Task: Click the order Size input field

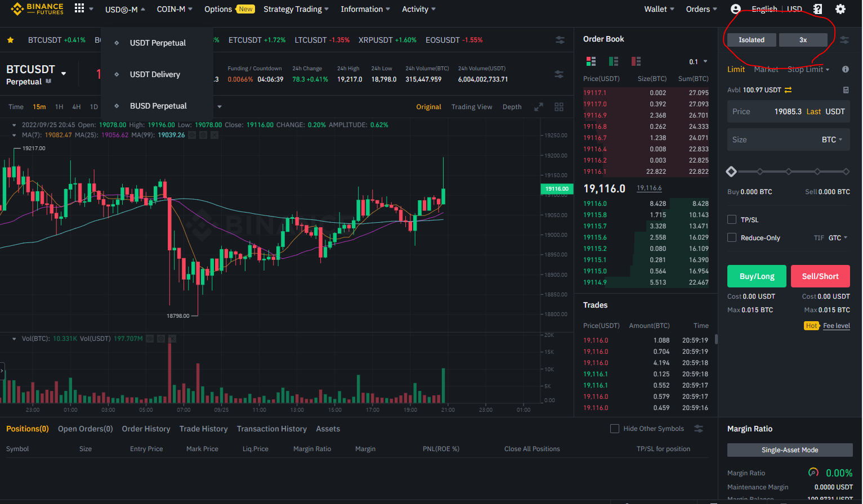Action: coord(788,139)
